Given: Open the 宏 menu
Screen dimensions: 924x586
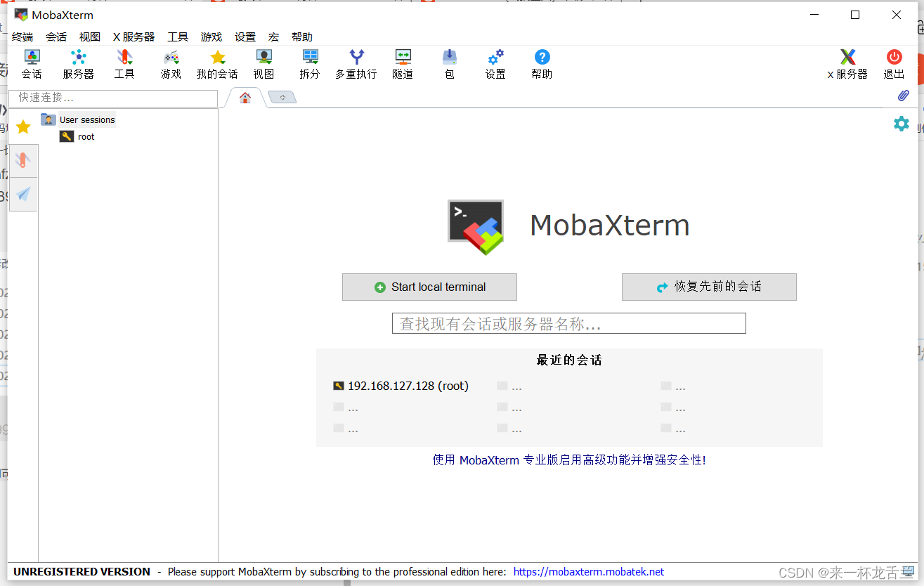Looking at the screenshot, I should pos(273,37).
